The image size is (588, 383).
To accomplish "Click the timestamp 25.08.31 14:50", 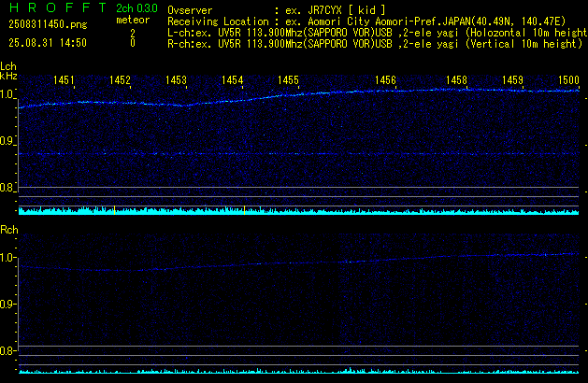I will [48, 43].
